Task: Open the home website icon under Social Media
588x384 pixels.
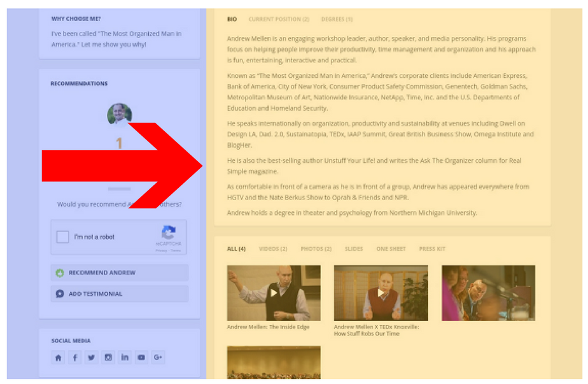Action: tap(58, 357)
